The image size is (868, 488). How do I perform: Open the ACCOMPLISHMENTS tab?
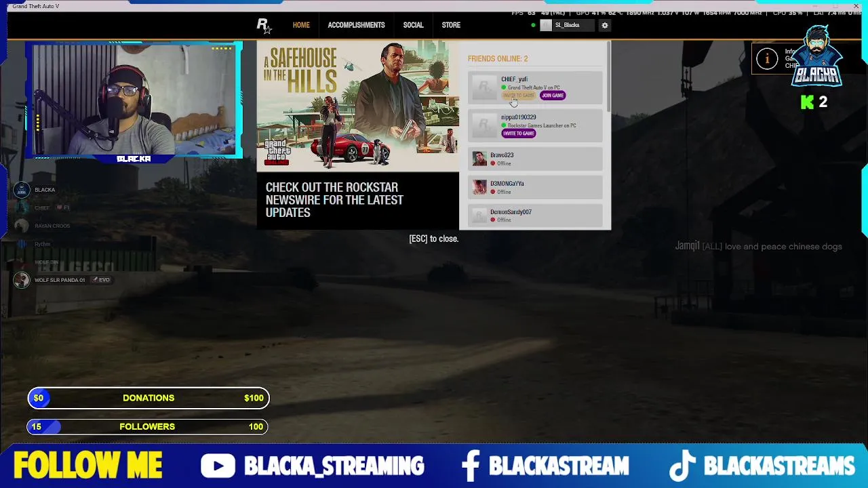[x=356, y=25]
